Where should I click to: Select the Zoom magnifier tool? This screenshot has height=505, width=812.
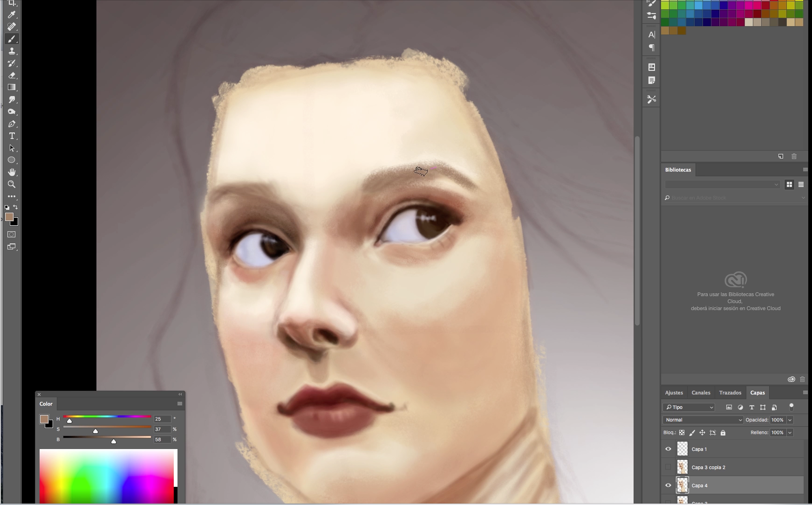click(12, 184)
